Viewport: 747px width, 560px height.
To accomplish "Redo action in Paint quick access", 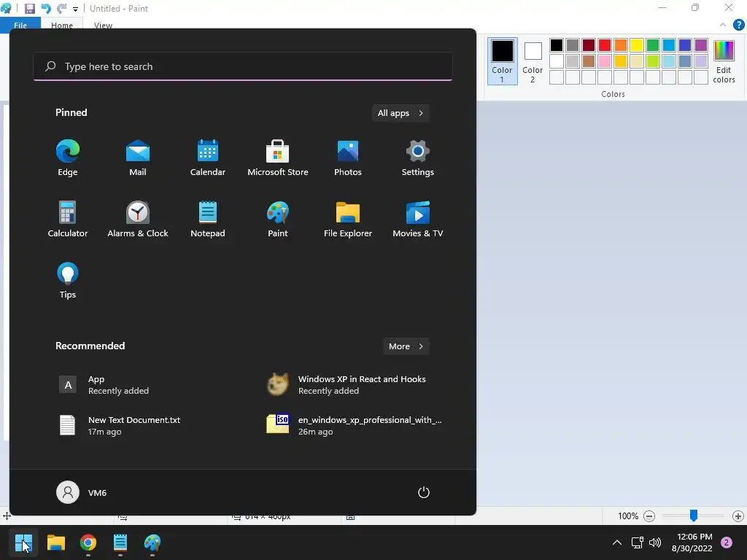I will click(61, 9).
